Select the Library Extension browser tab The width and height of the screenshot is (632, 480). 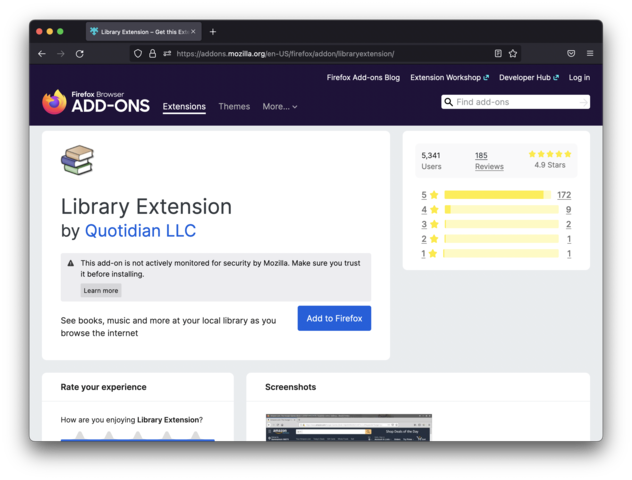click(143, 32)
